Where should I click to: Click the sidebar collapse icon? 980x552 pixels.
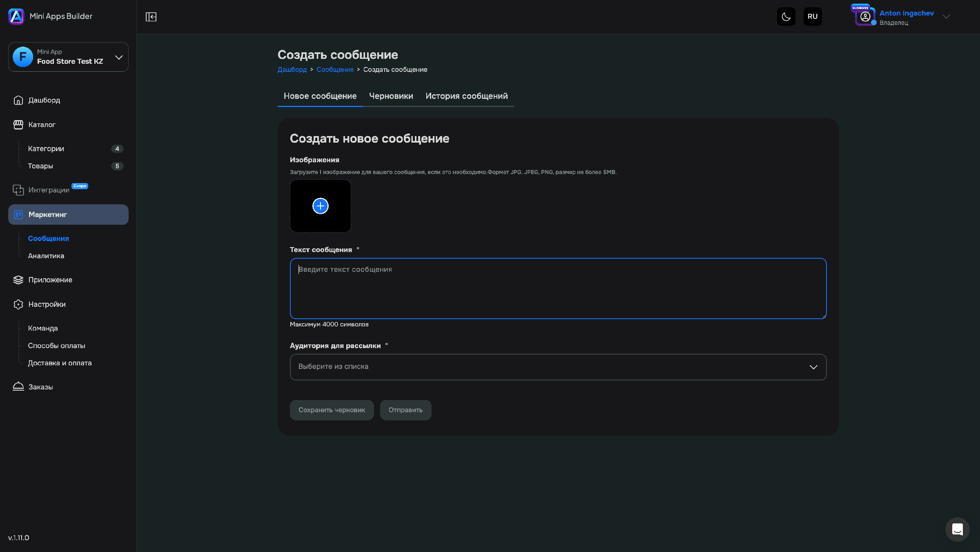pyautogui.click(x=151, y=17)
